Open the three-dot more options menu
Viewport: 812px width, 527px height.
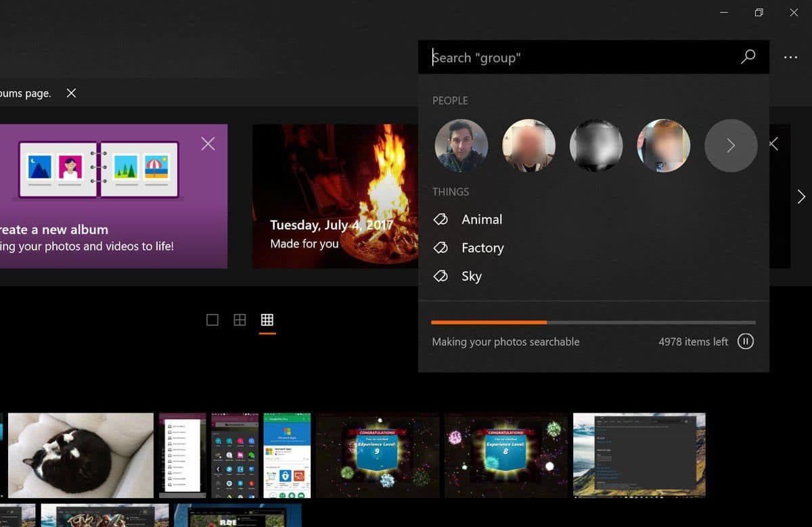tap(790, 58)
